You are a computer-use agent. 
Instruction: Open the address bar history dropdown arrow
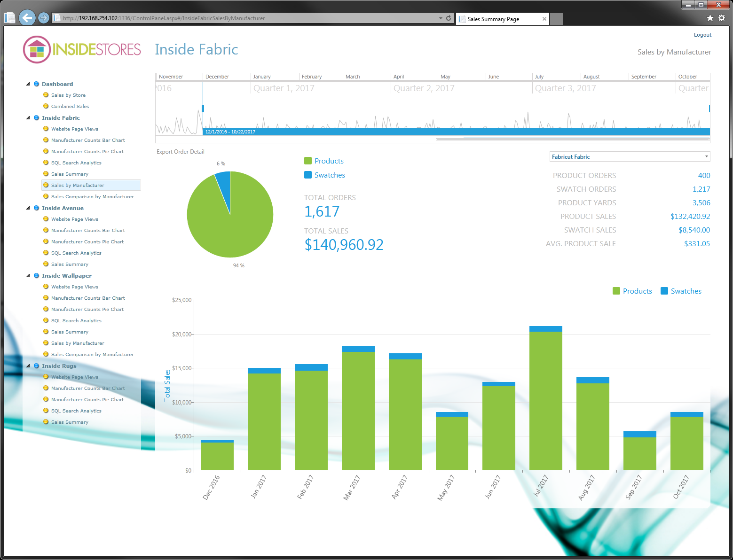tap(441, 18)
